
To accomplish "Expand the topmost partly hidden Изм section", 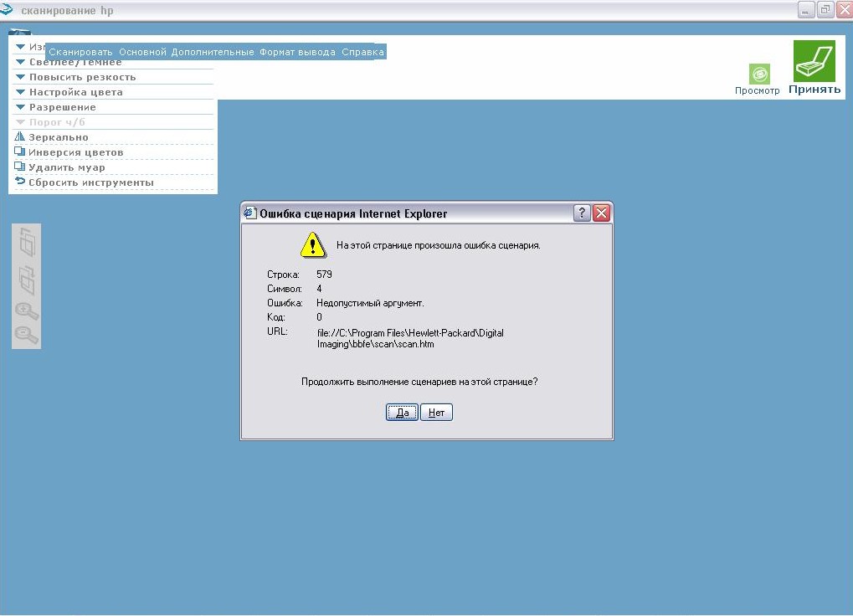I will pyautogui.click(x=28, y=47).
